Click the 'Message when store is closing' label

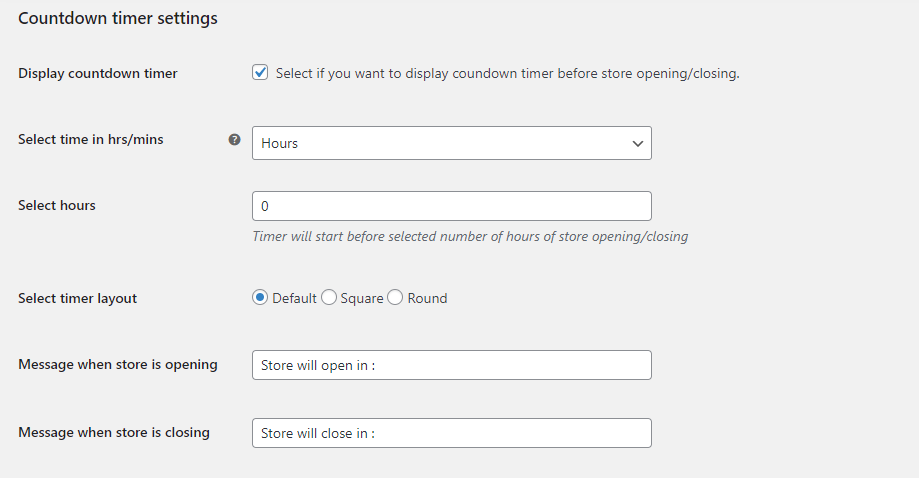[x=114, y=433]
